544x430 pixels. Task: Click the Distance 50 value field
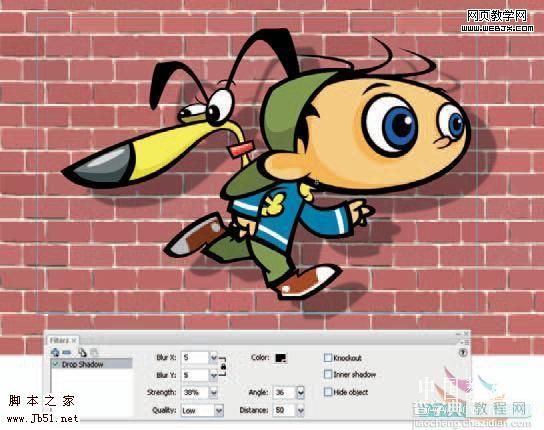point(284,411)
